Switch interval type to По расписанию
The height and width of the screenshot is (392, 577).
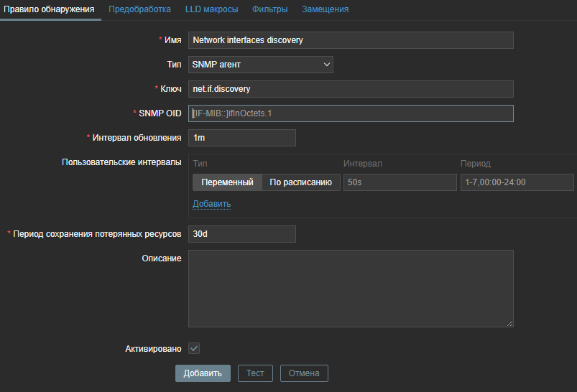click(300, 182)
